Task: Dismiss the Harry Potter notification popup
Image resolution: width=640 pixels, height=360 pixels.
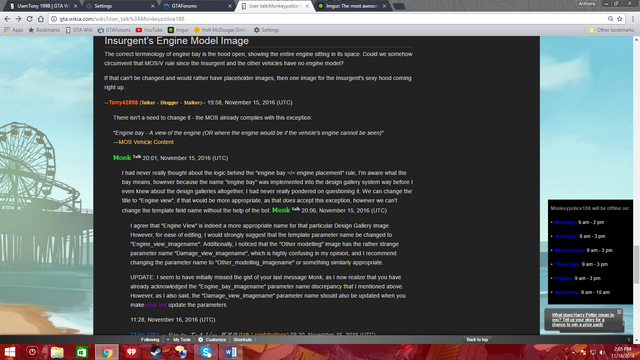Action: [x=619, y=312]
